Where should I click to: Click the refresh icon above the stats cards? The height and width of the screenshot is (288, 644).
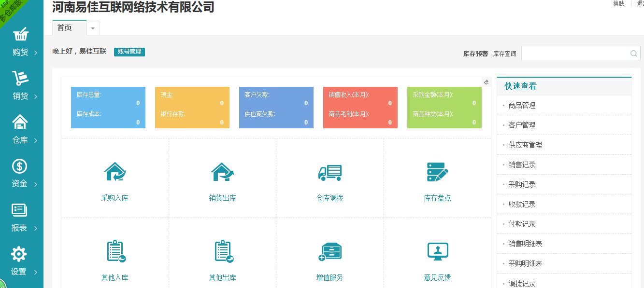(487, 82)
